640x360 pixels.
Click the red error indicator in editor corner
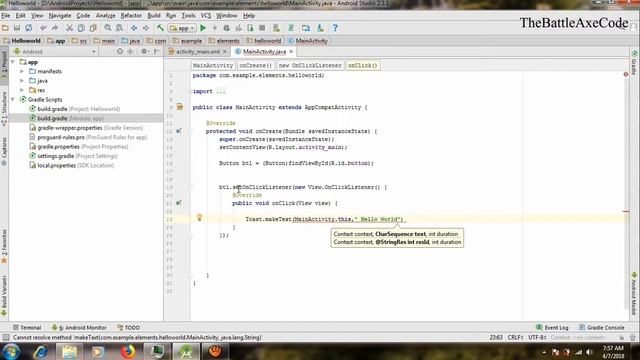[x=626, y=74]
